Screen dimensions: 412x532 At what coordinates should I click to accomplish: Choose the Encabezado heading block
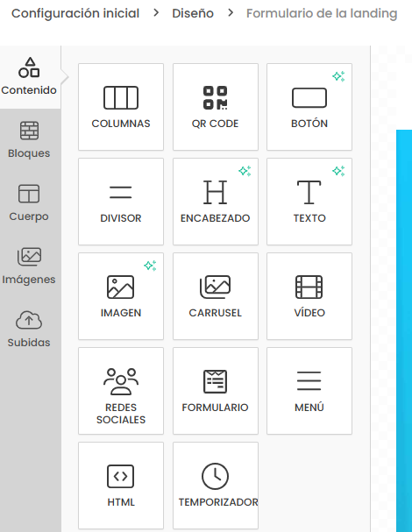click(x=216, y=202)
